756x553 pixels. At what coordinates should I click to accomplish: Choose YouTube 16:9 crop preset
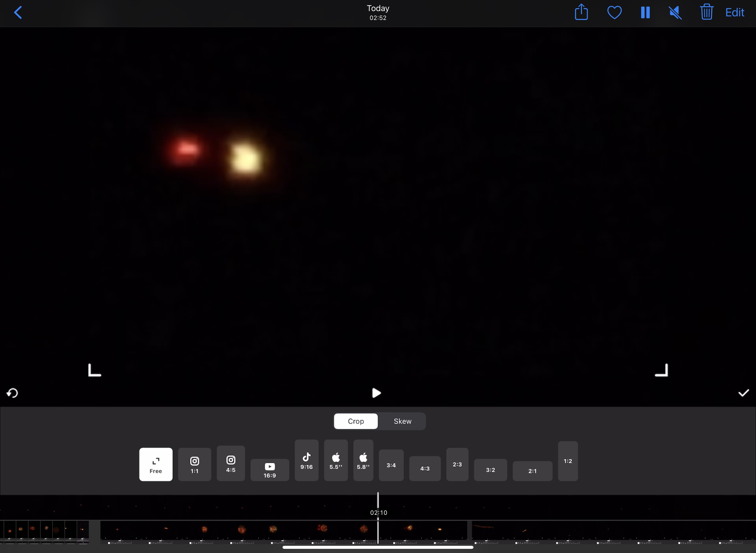coord(270,470)
